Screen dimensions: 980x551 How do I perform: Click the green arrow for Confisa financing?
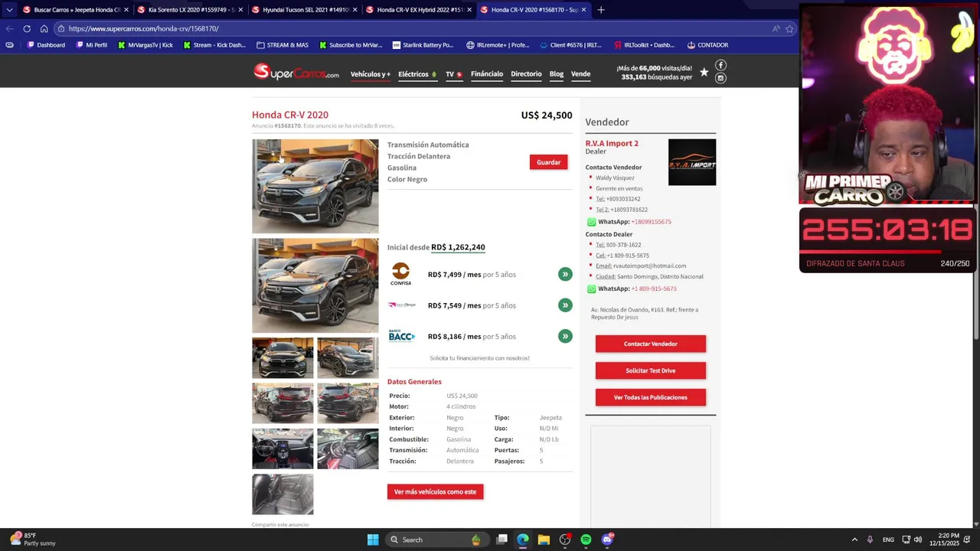565,274
